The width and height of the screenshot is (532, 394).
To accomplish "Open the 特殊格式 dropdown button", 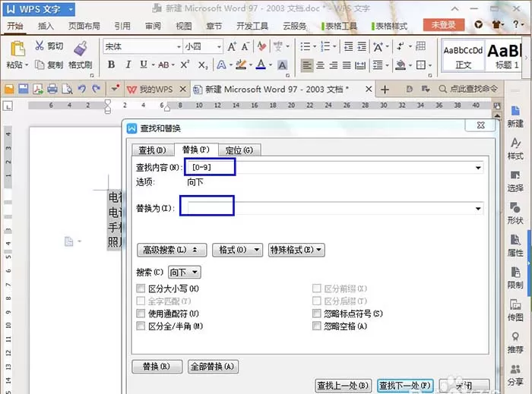I will tap(296, 250).
